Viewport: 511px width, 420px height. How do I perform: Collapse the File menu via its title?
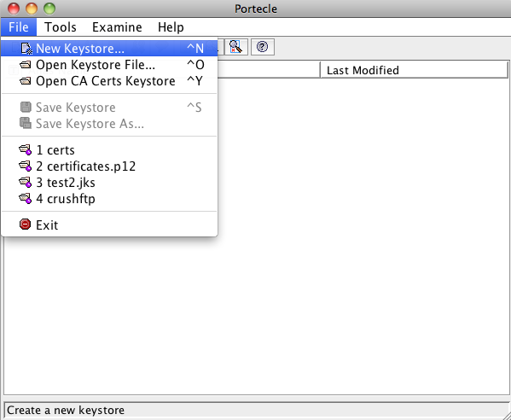click(19, 27)
